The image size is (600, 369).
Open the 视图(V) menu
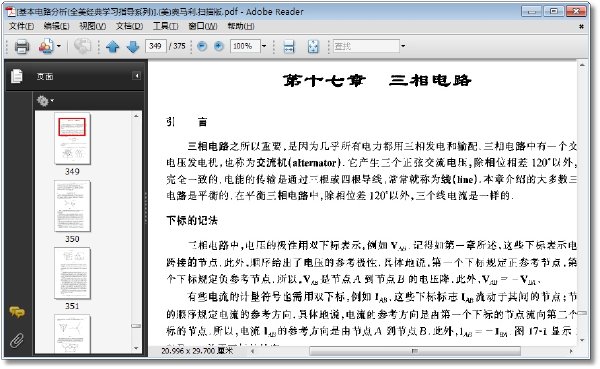click(93, 26)
